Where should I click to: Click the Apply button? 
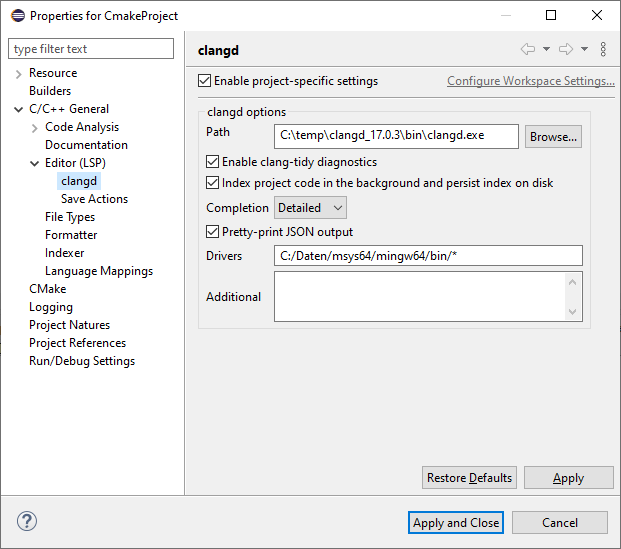click(568, 478)
